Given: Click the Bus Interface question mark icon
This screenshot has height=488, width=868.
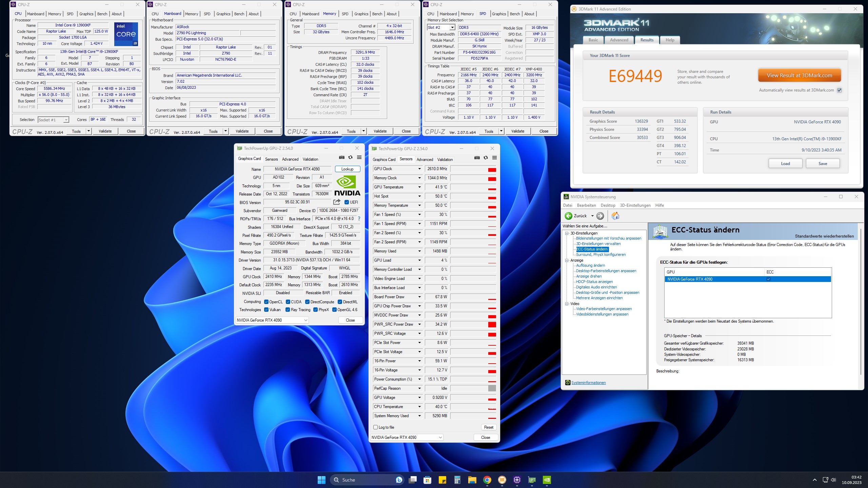Looking at the screenshot, I should pos(359,219).
